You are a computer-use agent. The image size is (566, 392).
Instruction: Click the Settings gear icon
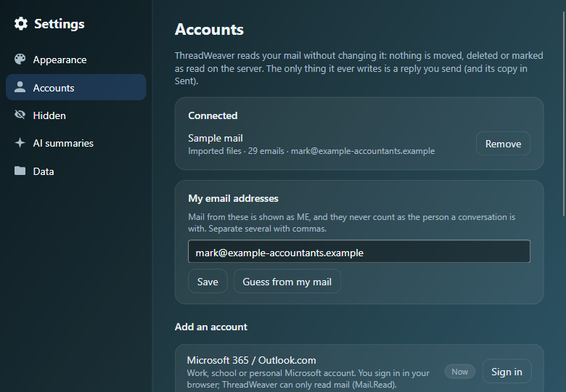coord(20,24)
